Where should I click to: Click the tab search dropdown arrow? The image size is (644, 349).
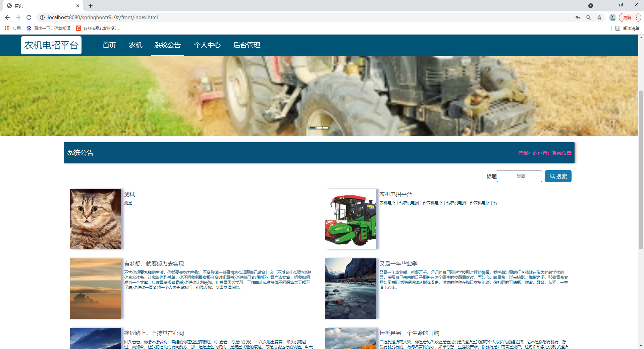coord(591,6)
